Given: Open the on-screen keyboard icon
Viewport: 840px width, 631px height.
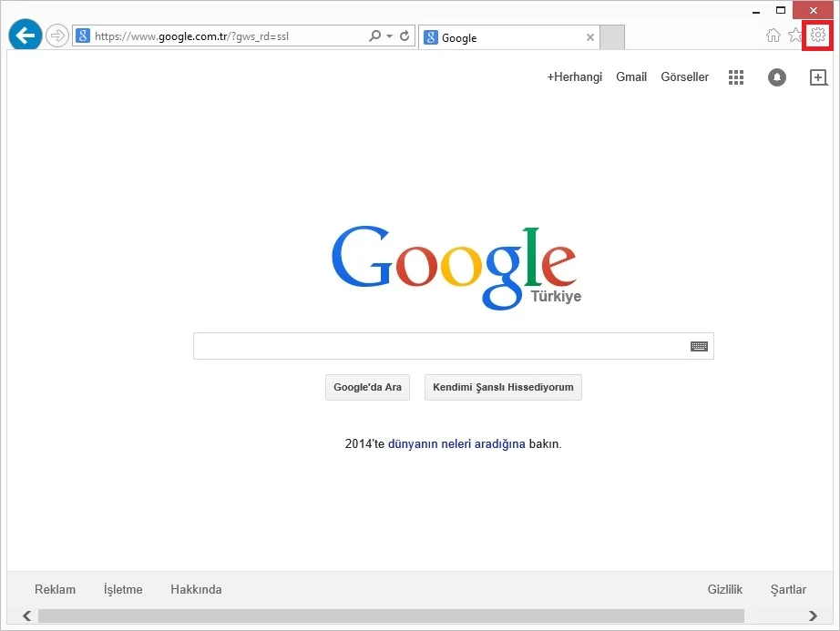Looking at the screenshot, I should [699, 346].
